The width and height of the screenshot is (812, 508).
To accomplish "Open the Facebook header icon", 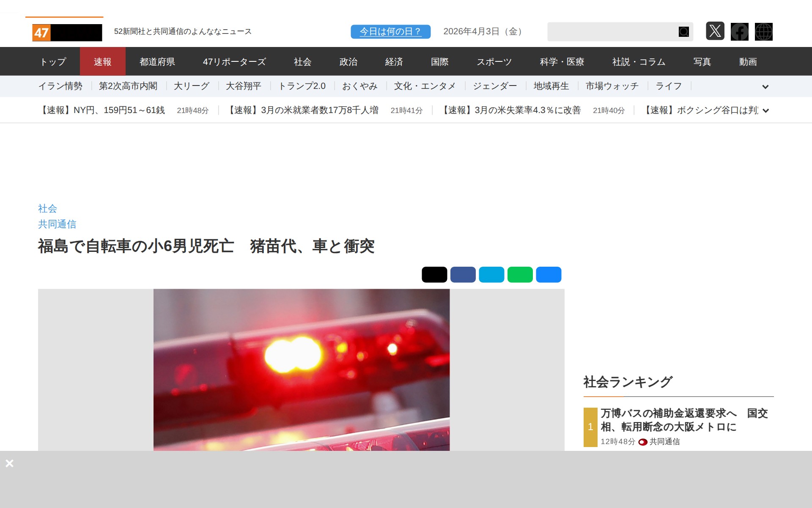I will (x=739, y=31).
